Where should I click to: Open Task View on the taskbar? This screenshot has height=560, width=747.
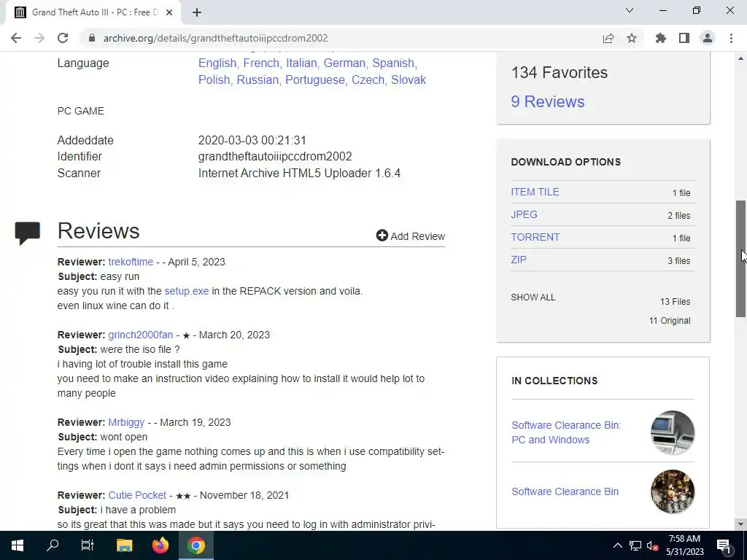(88, 545)
